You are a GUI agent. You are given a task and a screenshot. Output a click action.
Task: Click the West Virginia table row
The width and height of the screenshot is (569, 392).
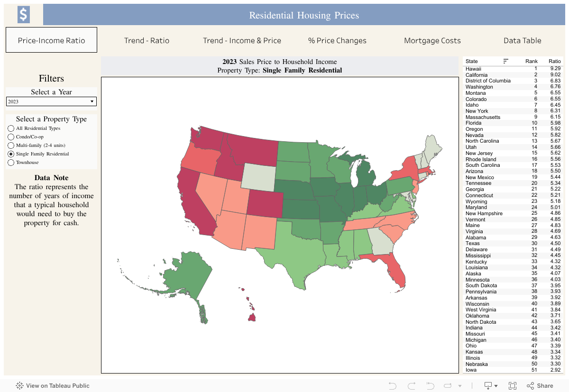(514, 310)
